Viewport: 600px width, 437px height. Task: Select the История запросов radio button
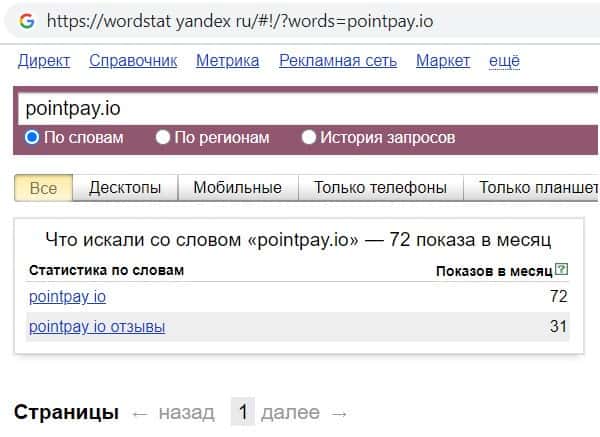(308, 137)
